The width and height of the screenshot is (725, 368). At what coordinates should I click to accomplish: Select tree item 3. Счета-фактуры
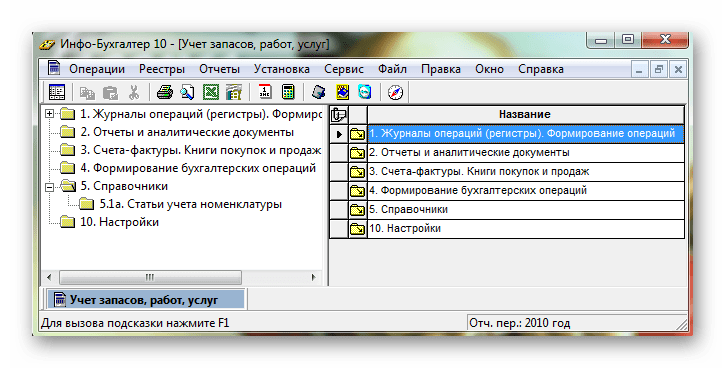[x=200, y=150]
